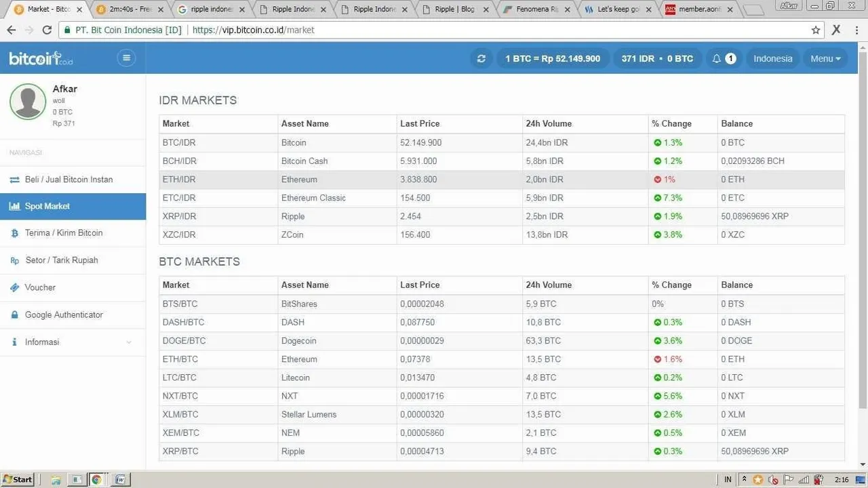This screenshot has width=868, height=488.
Task: Open the BTC/IDR market row
Action: 502,143
